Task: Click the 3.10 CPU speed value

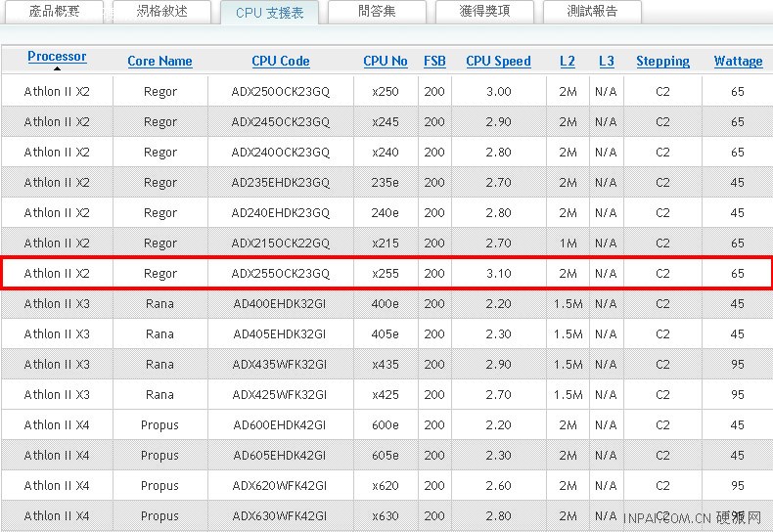Action: tap(499, 274)
